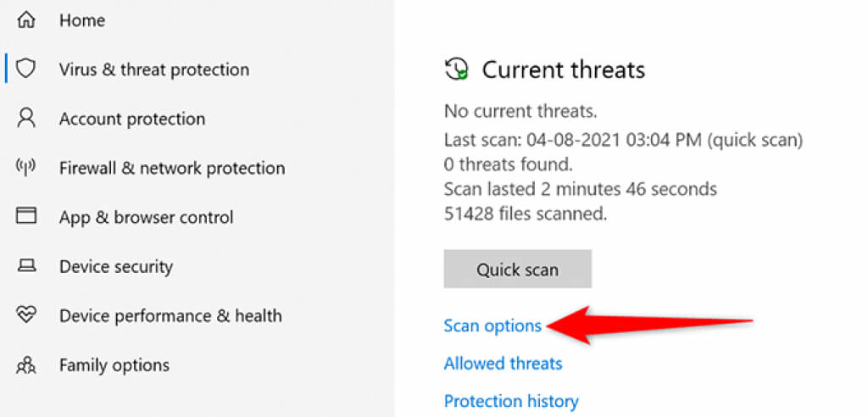Viewport: 868px width, 417px height.
Task: Select App & browser control label
Action: [x=147, y=217]
